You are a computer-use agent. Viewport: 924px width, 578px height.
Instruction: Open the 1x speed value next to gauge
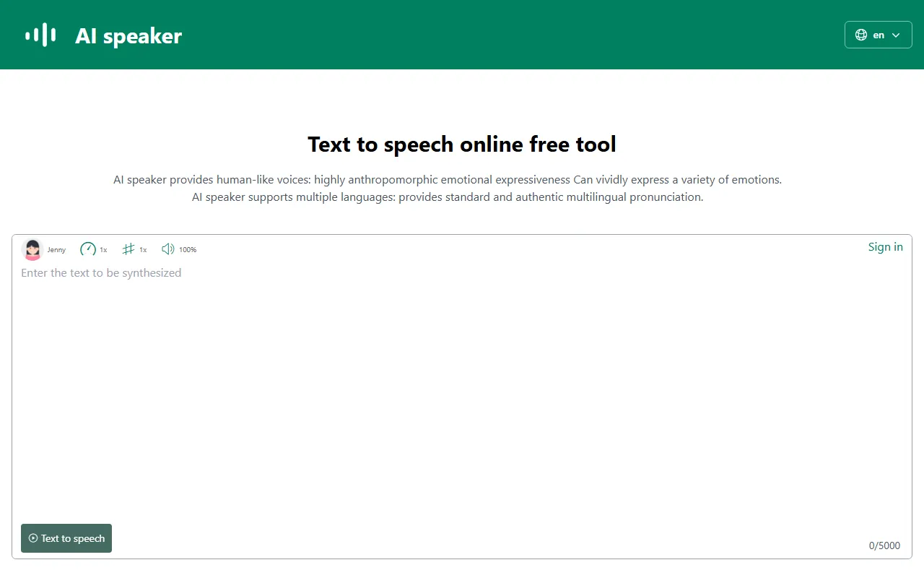tap(103, 250)
